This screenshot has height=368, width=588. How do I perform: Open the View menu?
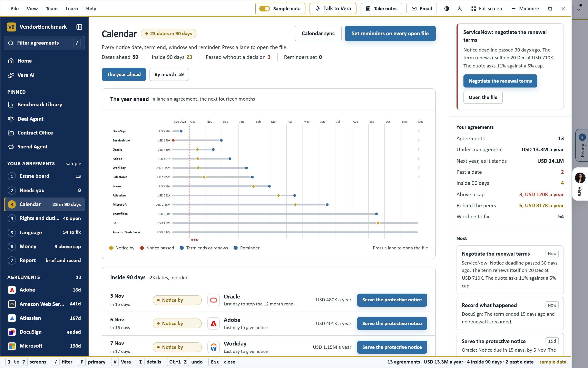tap(32, 9)
